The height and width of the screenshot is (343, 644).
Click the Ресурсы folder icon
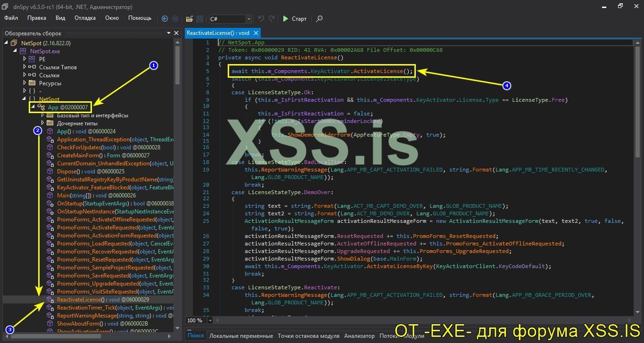point(32,83)
